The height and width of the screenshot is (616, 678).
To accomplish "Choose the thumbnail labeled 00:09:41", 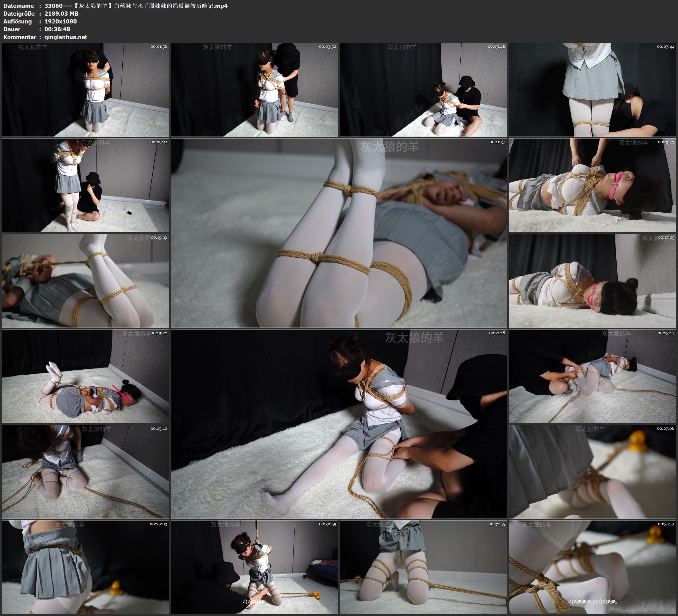I will 85,185.
